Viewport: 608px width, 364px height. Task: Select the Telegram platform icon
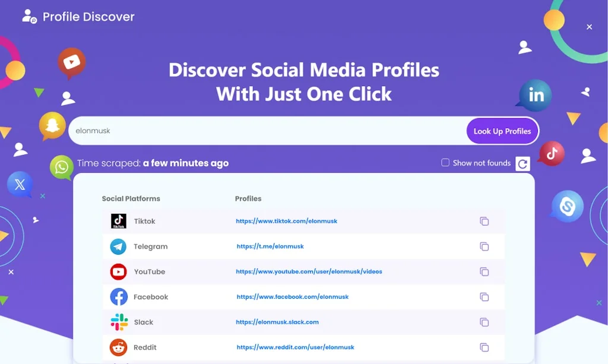tap(118, 246)
